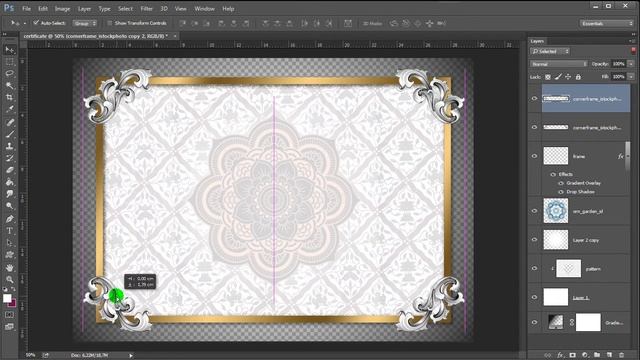Select the Paint Bucket tool
640x360 pixels.
pyautogui.click(x=9, y=182)
